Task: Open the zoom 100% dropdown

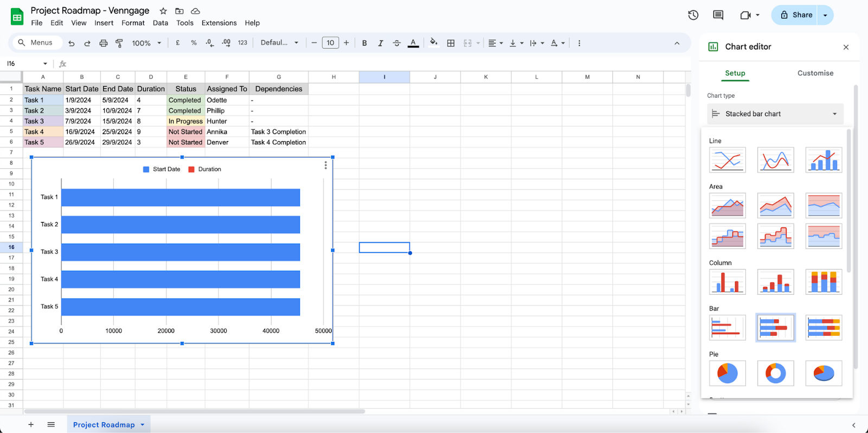Action: coord(147,43)
